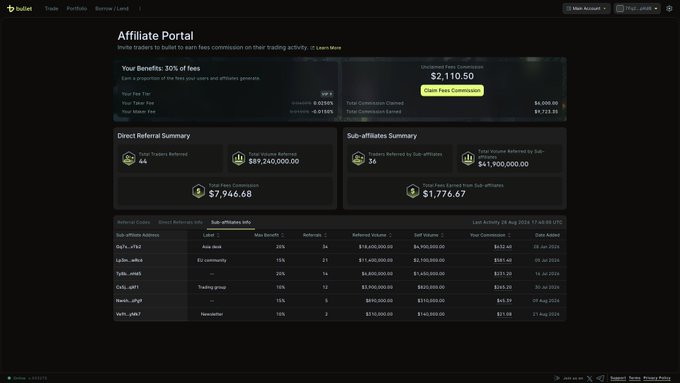Follow the Learn More link
The height and width of the screenshot is (383, 680).
click(328, 48)
